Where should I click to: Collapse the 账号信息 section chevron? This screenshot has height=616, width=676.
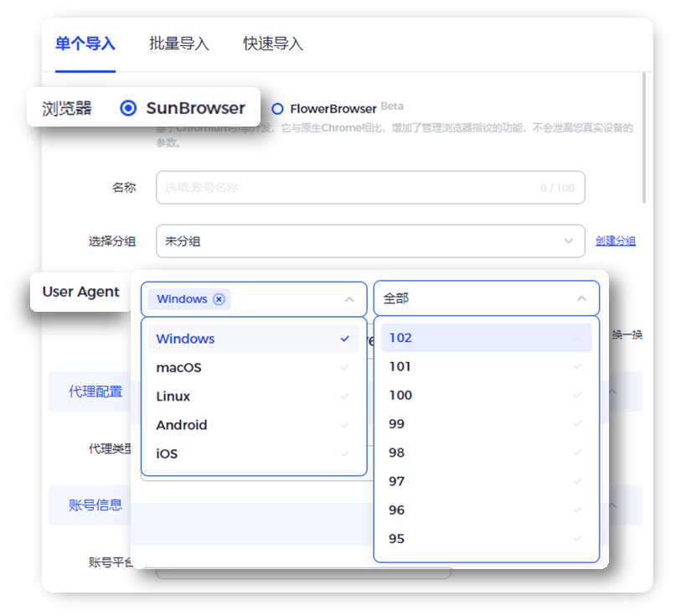[612, 505]
